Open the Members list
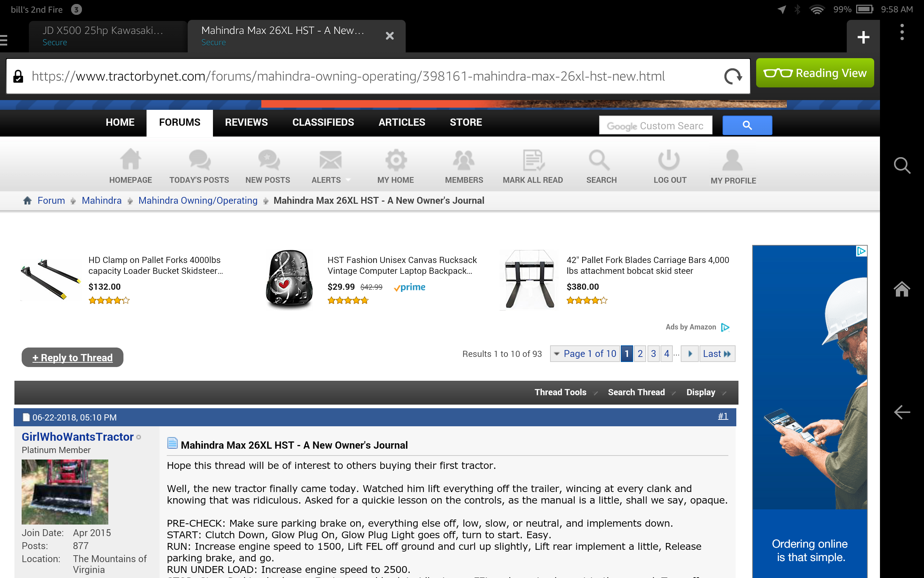The height and width of the screenshot is (578, 924). point(464,167)
